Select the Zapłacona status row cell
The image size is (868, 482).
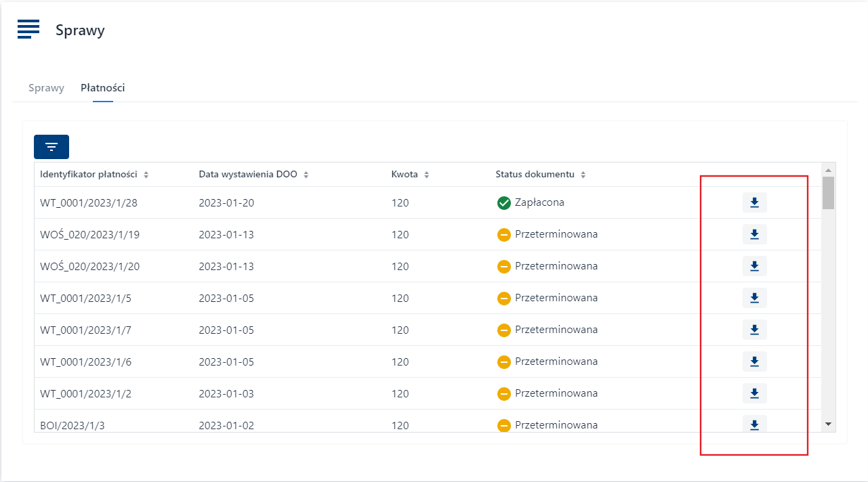(539, 202)
